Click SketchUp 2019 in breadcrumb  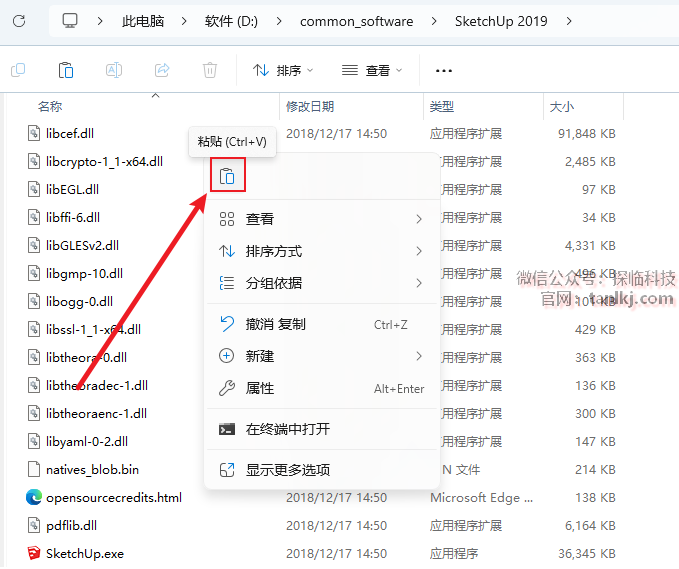click(x=501, y=21)
